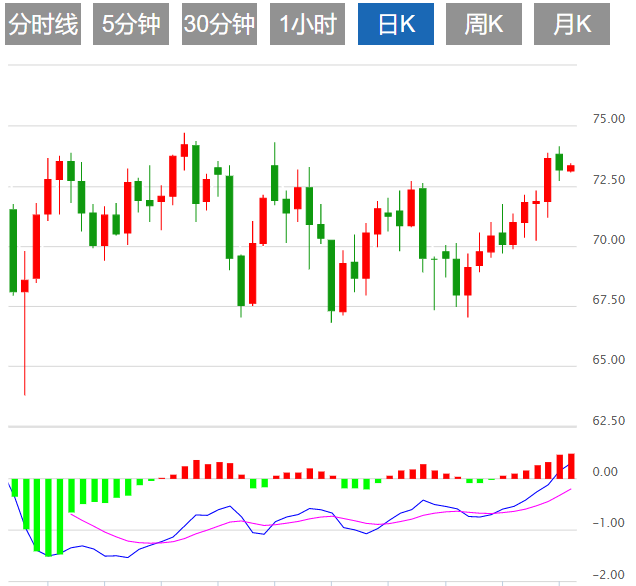Click the tallest bright green MACD bar
The height and width of the screenshot is (586, 636).
(x=48, y=516)
